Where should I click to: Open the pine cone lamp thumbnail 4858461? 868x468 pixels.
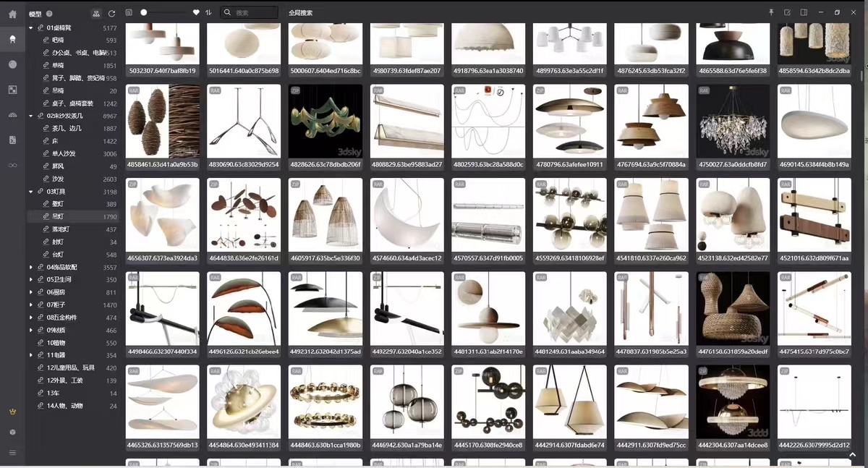pyautogui.click(x=163, y=122)
